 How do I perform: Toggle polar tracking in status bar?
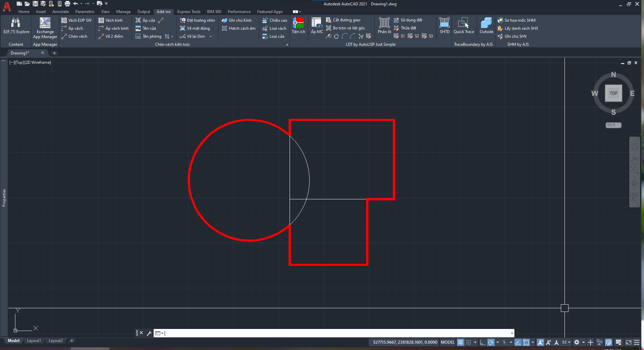pyautogui.click(x=491, y=342)
